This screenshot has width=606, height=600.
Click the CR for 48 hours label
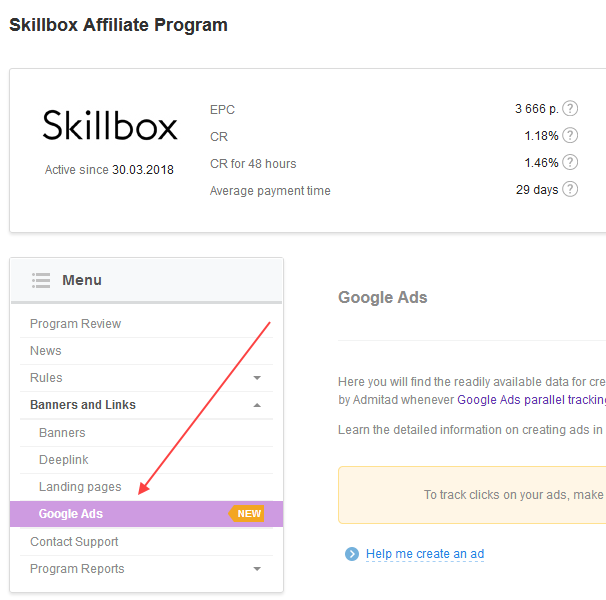[x=253, y=164]
